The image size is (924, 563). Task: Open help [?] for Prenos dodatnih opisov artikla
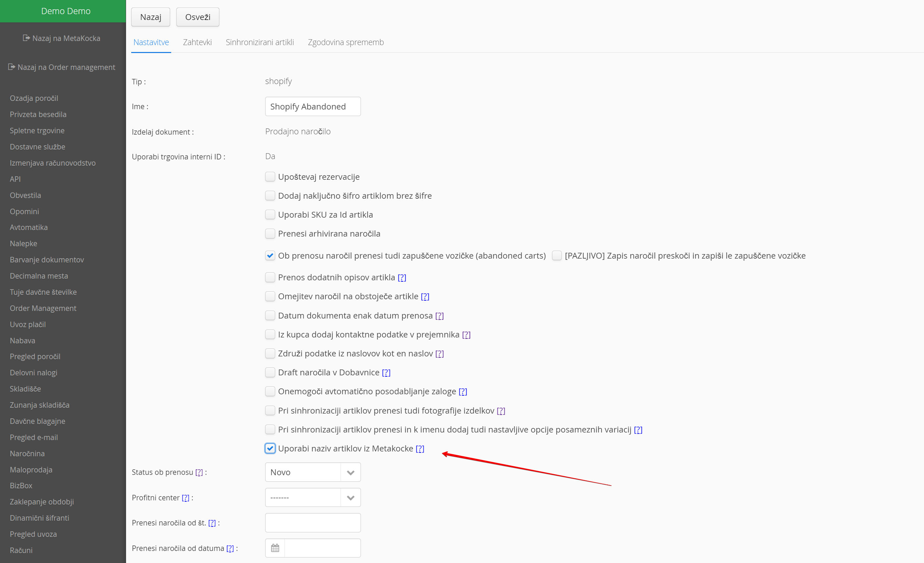coord(402,278)
